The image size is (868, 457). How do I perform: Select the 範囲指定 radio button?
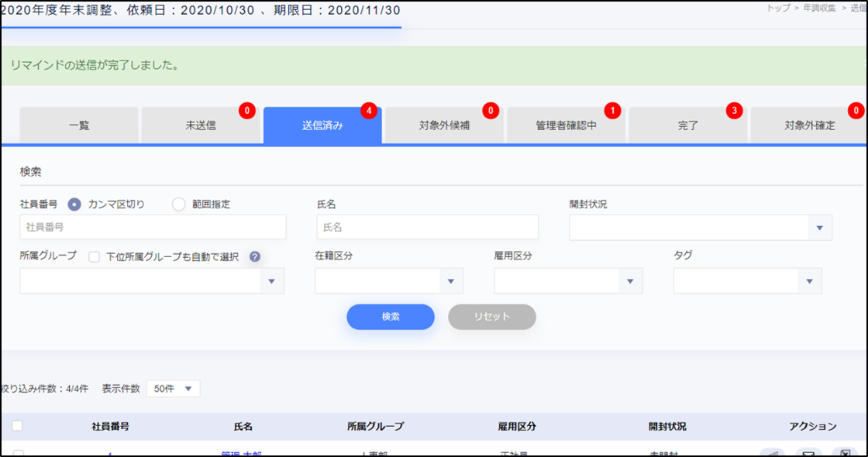[x=179, y=204]
